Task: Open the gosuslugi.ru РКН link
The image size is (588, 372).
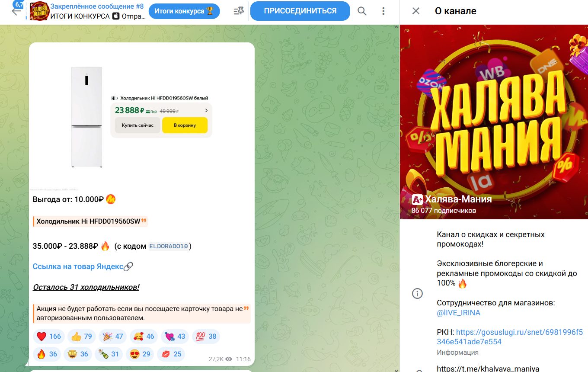Action: click(510, 337)
